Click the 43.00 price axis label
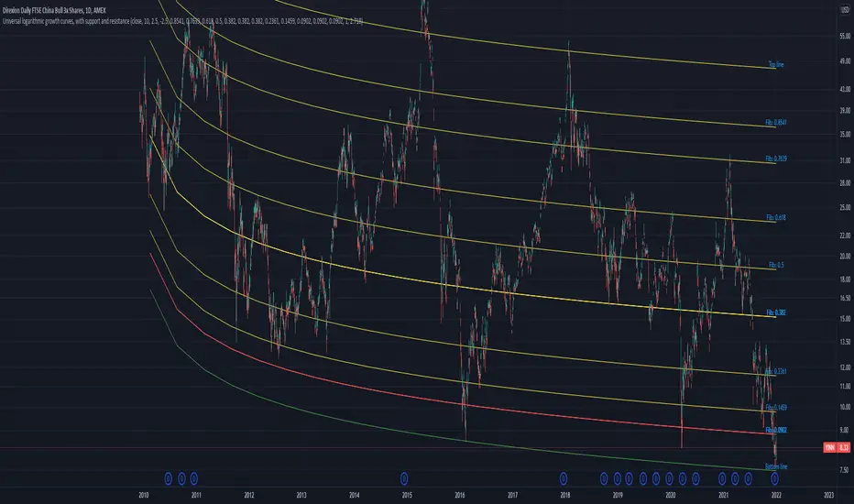Viewport: 854px width, 504px height. (x=845, y=89)
